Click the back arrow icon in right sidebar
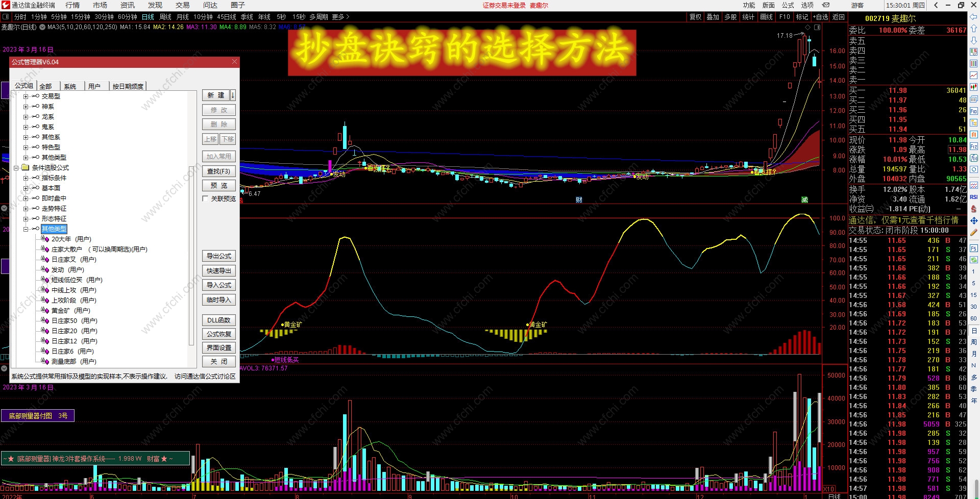 974,17
